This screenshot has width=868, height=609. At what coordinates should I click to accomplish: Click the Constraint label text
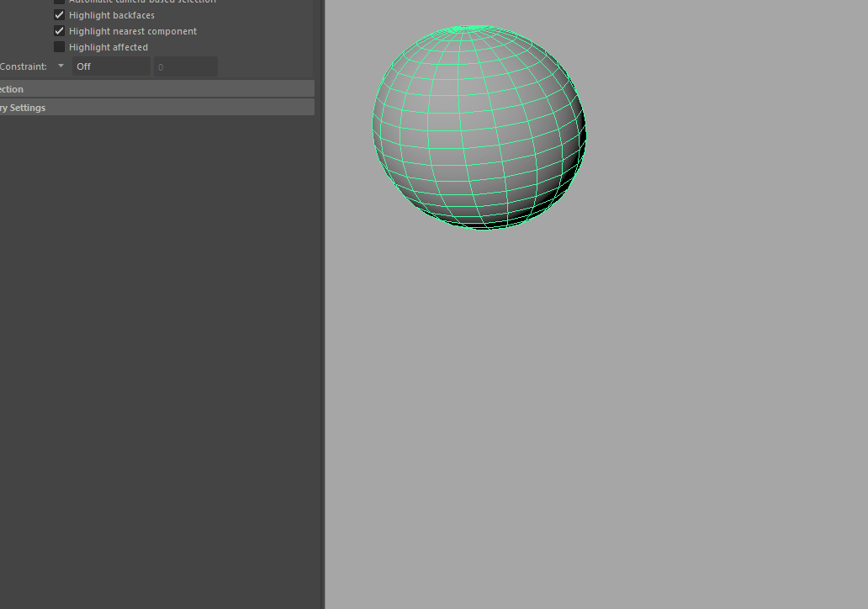[x=24, y=66]
